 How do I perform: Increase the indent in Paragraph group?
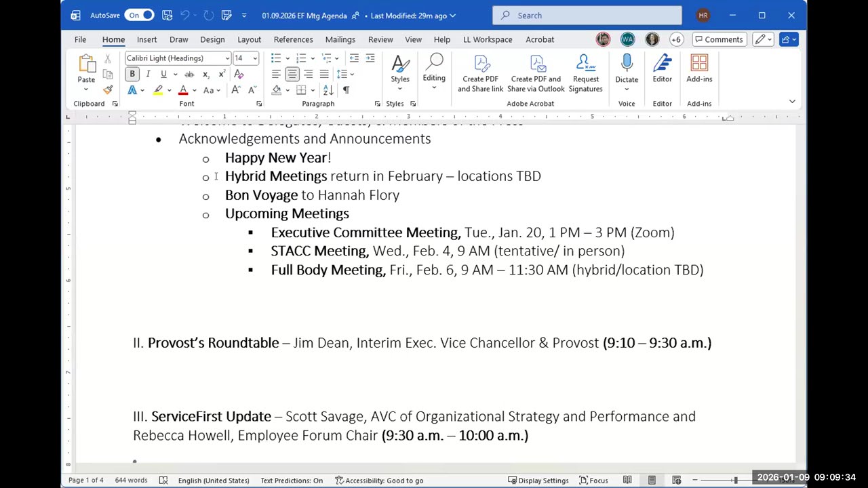point(370,58)
